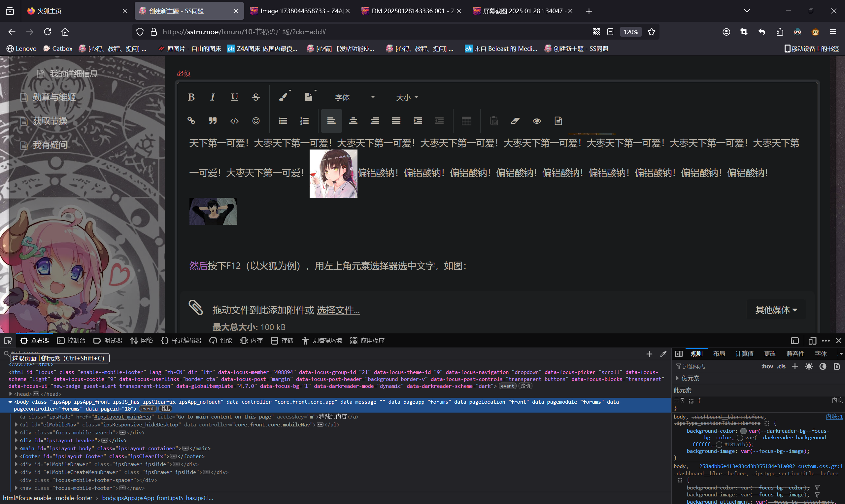The image size is (845, 504).
Task: Insert a numbered list
Action: [304, 121]
